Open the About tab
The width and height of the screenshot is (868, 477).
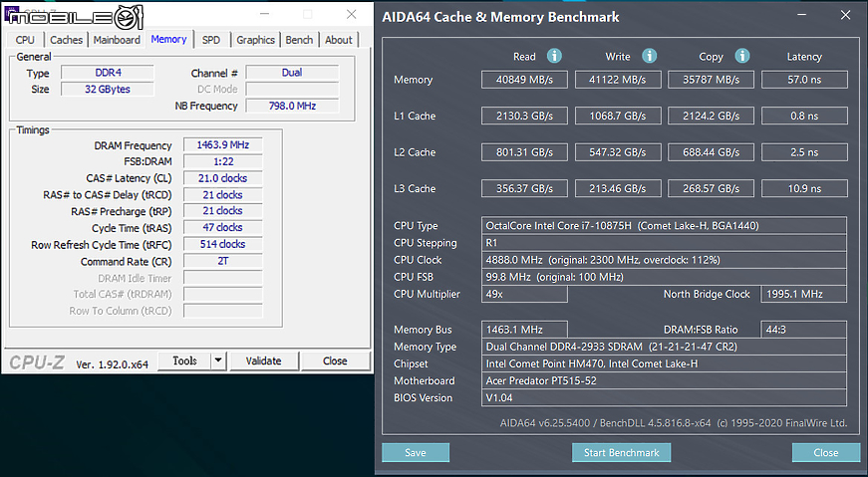coord(338,40)
